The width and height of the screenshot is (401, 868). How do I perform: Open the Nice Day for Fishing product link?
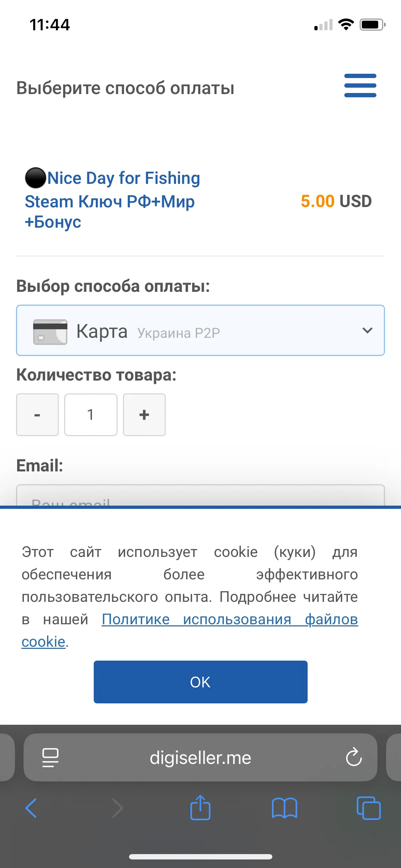point(112,200)
